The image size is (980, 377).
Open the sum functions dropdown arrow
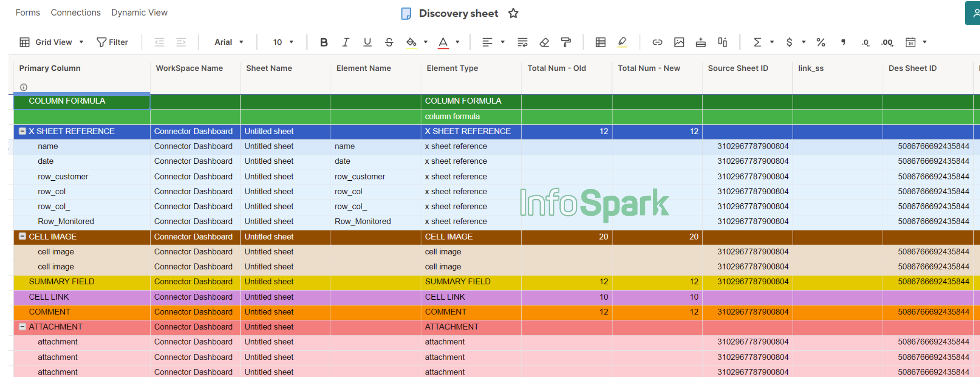point(772,42)
